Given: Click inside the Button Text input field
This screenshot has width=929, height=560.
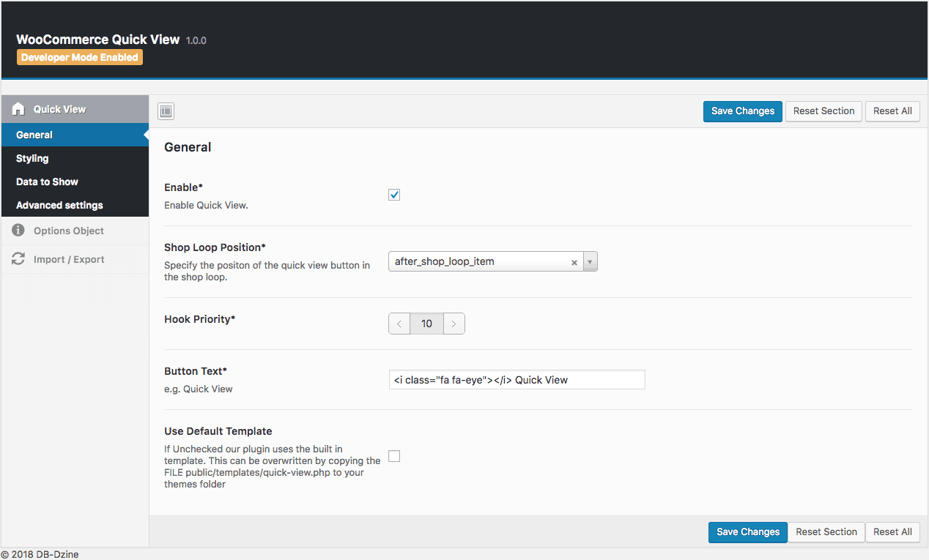Looking at the screenshot, I should click(x=517, y=379).
